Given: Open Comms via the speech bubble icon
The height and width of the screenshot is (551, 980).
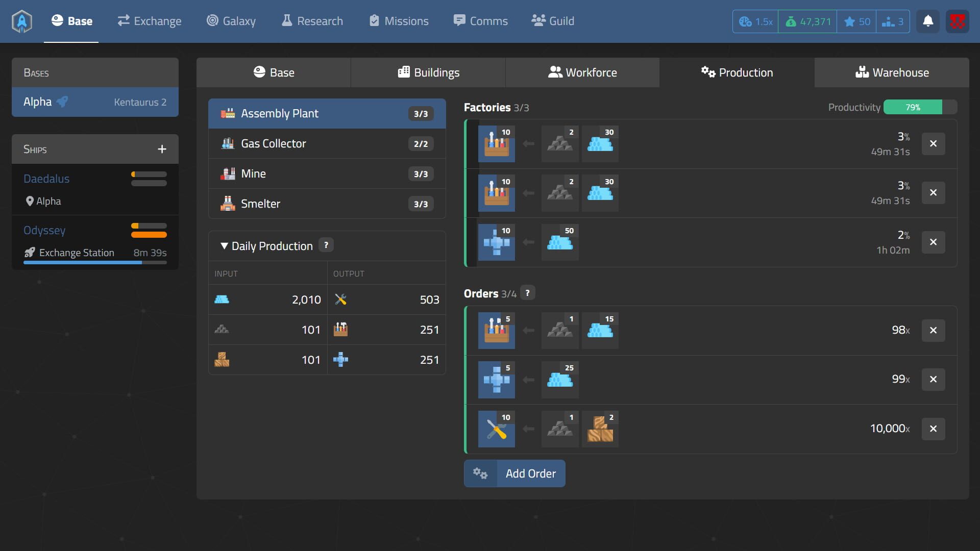Looking at the screenshot, I should (x=459, y=20).
